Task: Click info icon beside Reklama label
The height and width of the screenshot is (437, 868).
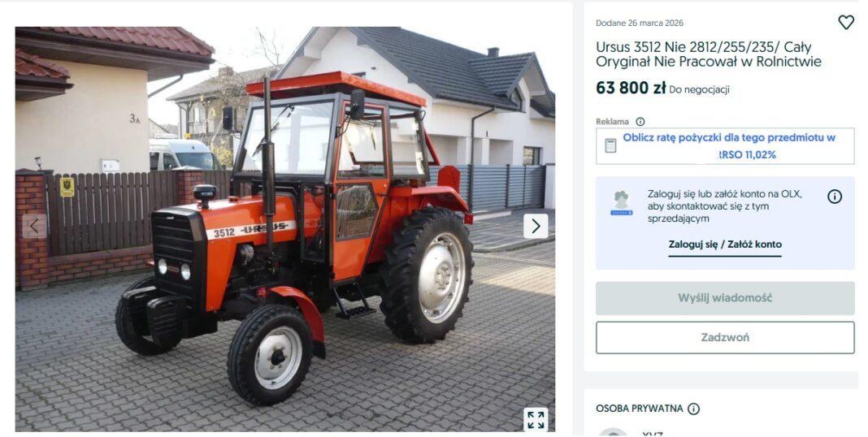Action: click(640, 122)
